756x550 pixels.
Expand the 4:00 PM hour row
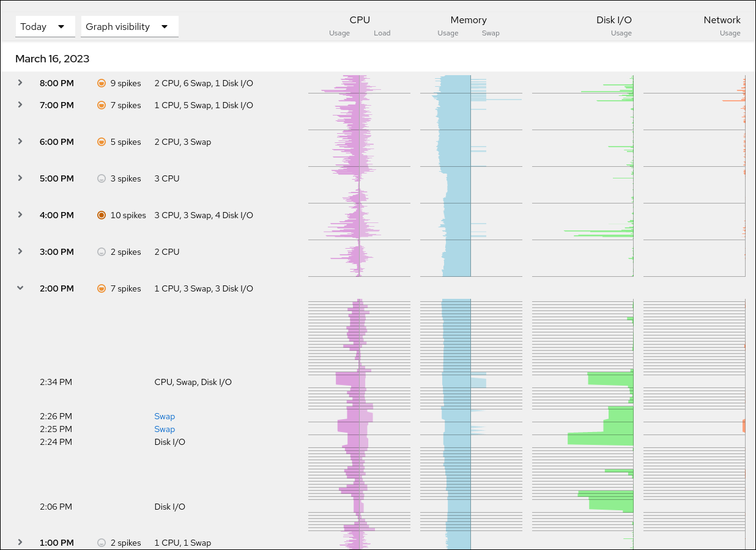click(20, 215)
